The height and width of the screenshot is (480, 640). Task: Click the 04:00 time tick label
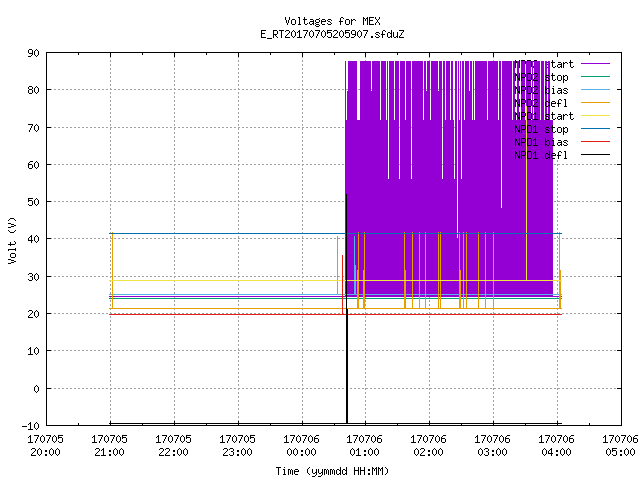pyautogui.click(x=556, y=452)
